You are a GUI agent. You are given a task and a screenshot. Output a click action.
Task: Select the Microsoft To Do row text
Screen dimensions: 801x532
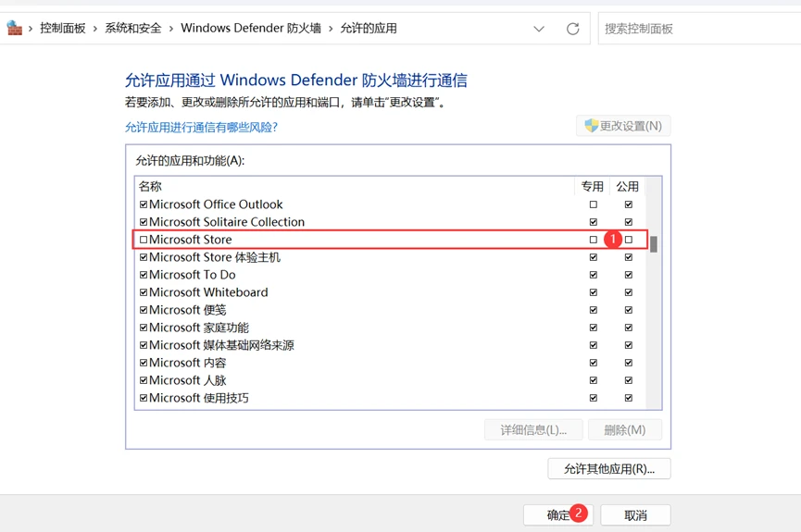(192, 275)
